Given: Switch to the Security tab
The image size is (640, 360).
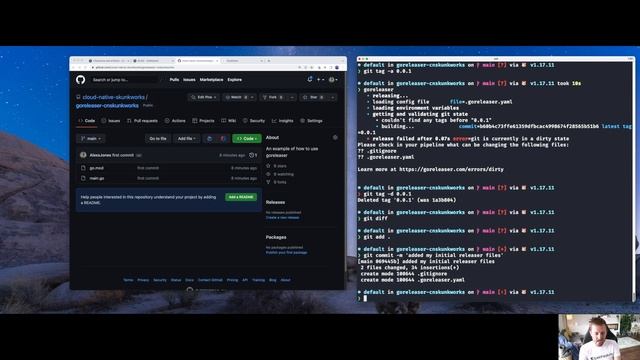Looking at the screenshot, I should [254, 121].
